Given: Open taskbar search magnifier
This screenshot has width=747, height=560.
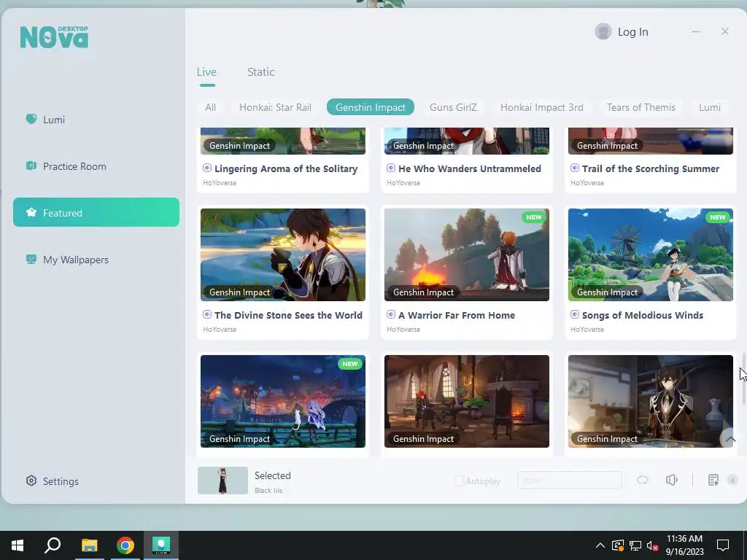Looking at the screenshot, I should point(53,545).
